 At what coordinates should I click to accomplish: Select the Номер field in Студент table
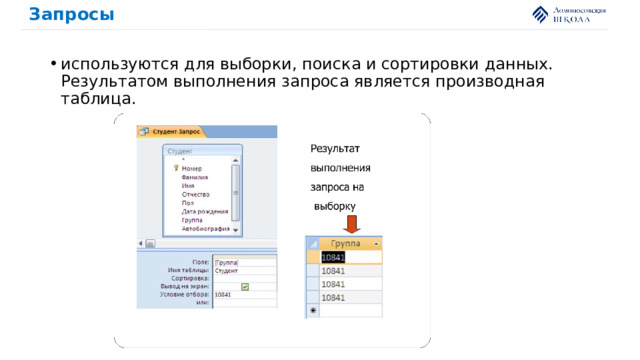coord(191,169)
